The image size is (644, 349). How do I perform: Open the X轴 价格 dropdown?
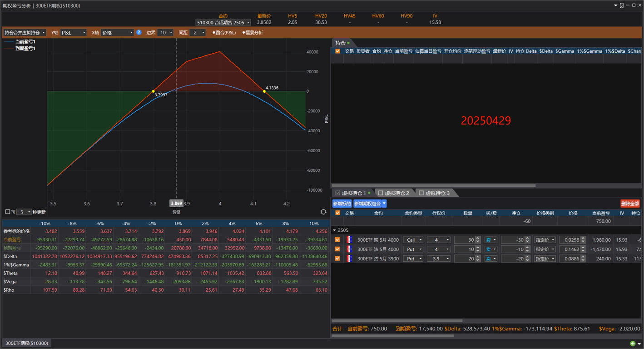click(117, 33)
